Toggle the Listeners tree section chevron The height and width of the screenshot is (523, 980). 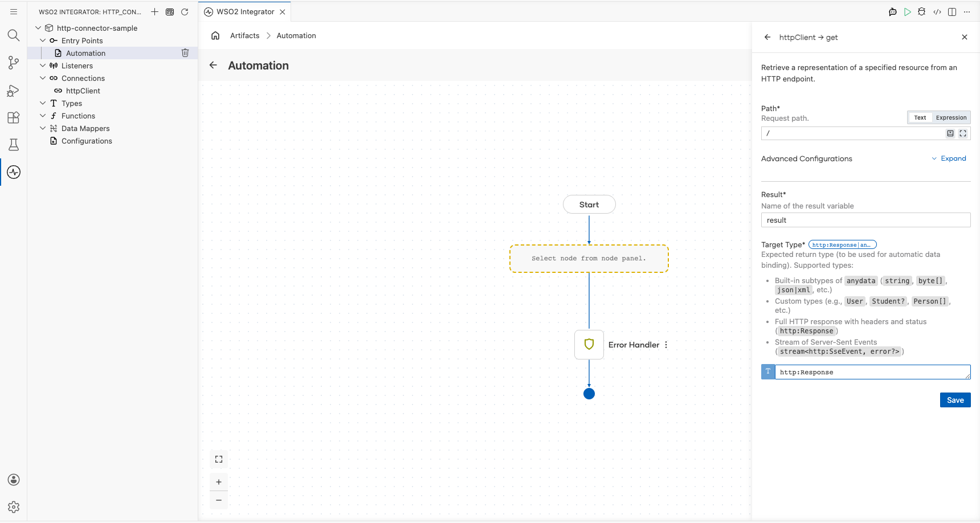point(43,66)
